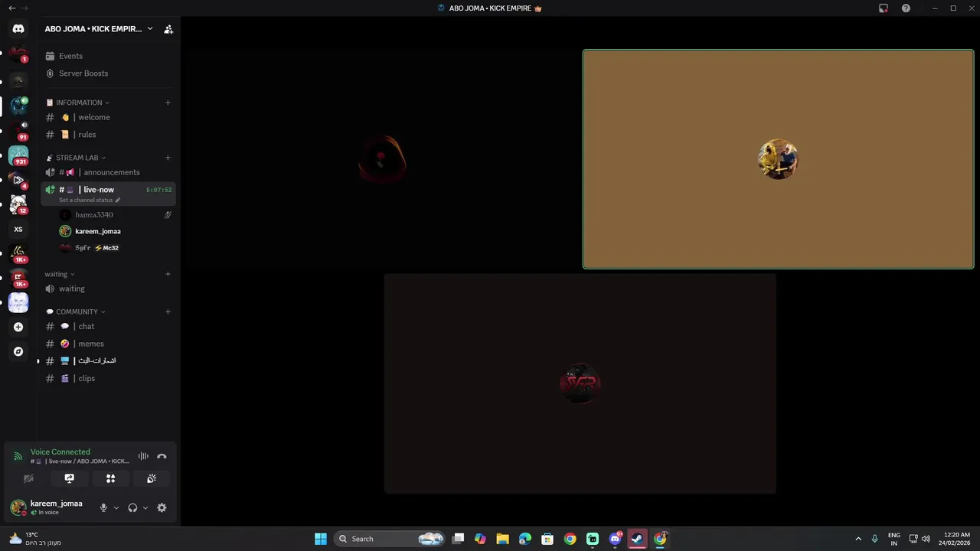Open microphone input options chevron

pos(116,507)
